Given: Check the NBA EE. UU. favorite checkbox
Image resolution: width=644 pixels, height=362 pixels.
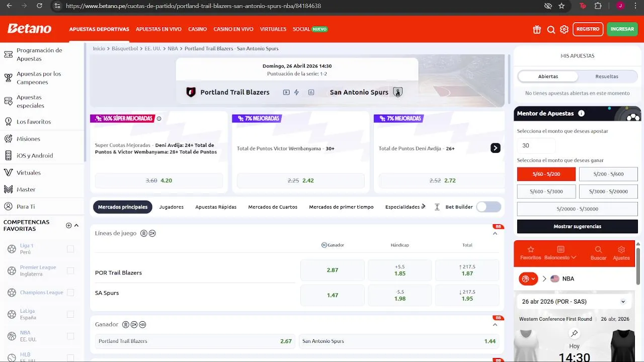Looking at the screenshot, I should point(70,336).
